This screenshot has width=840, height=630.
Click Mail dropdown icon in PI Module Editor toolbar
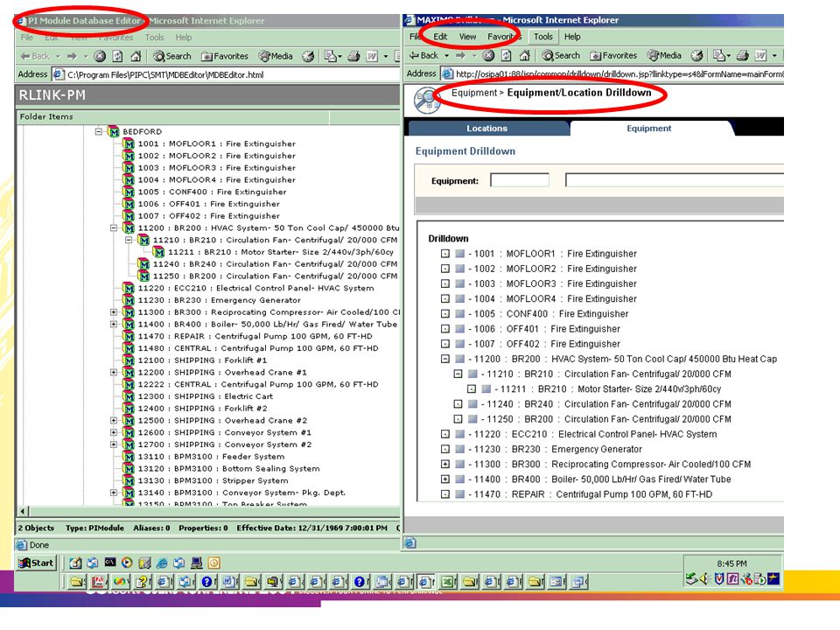(333, 56)
